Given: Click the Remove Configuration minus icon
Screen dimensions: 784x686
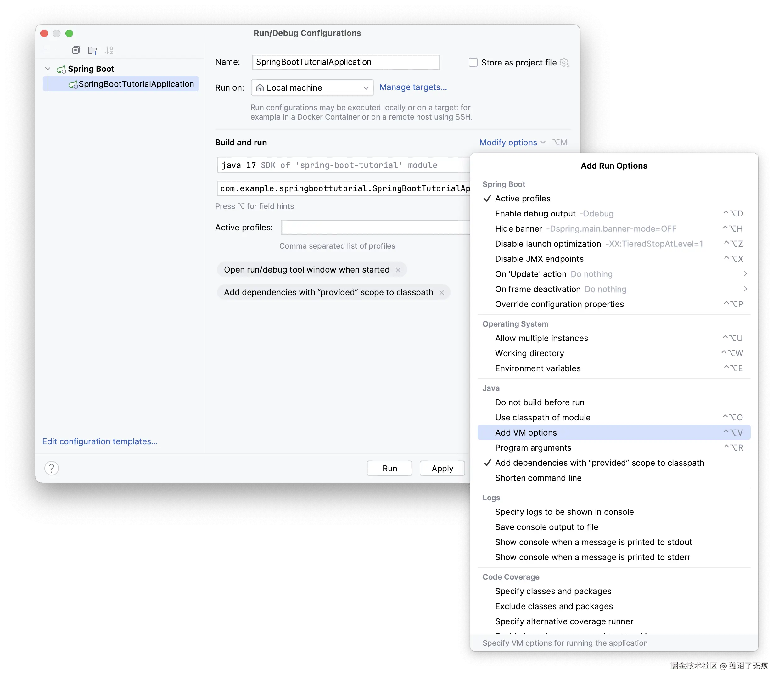Looking at the screenshot, I should tap(59, 50).
